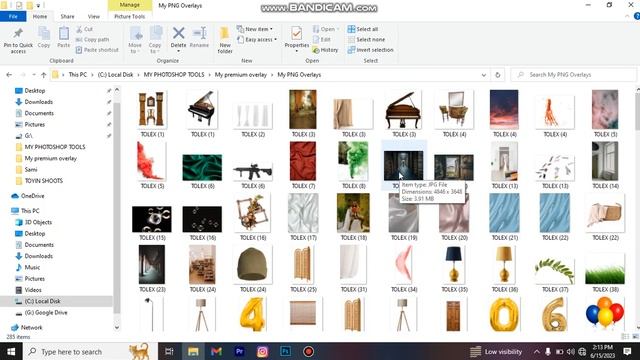
Task: Expand Delete options arrow
Action: coord(178,51)
